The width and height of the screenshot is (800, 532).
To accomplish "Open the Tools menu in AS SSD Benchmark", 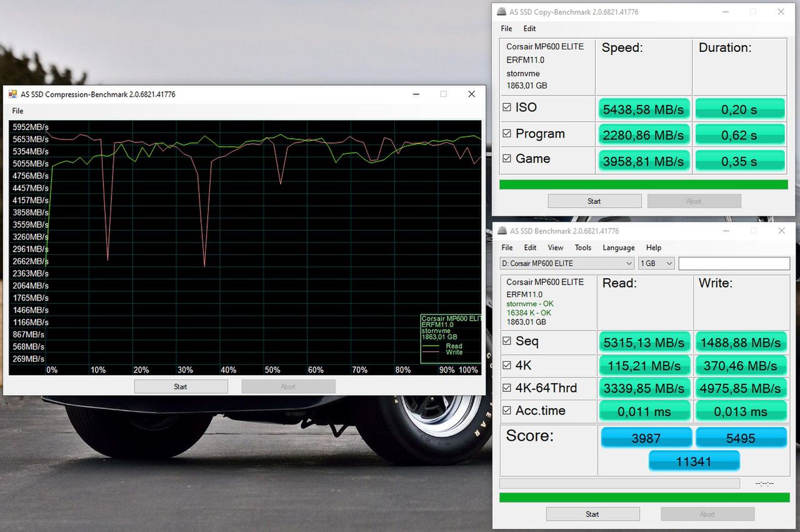I will tap(582, 248).
